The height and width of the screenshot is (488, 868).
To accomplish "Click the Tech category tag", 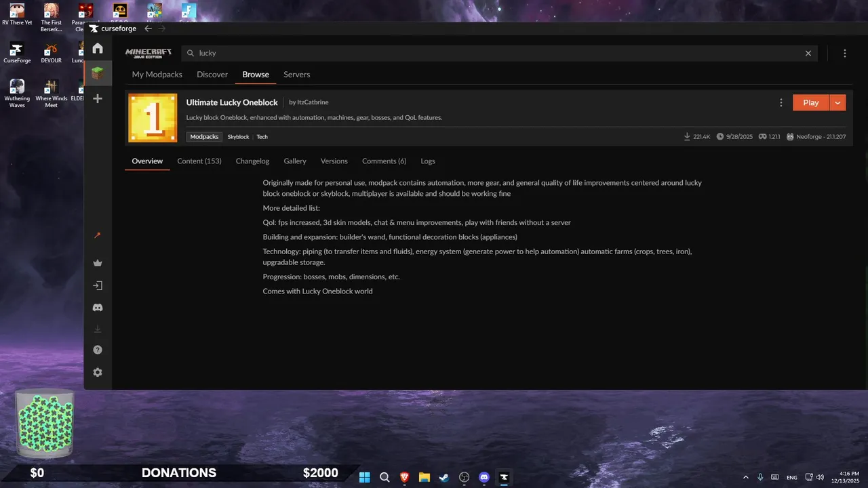I will pos(262,137).
